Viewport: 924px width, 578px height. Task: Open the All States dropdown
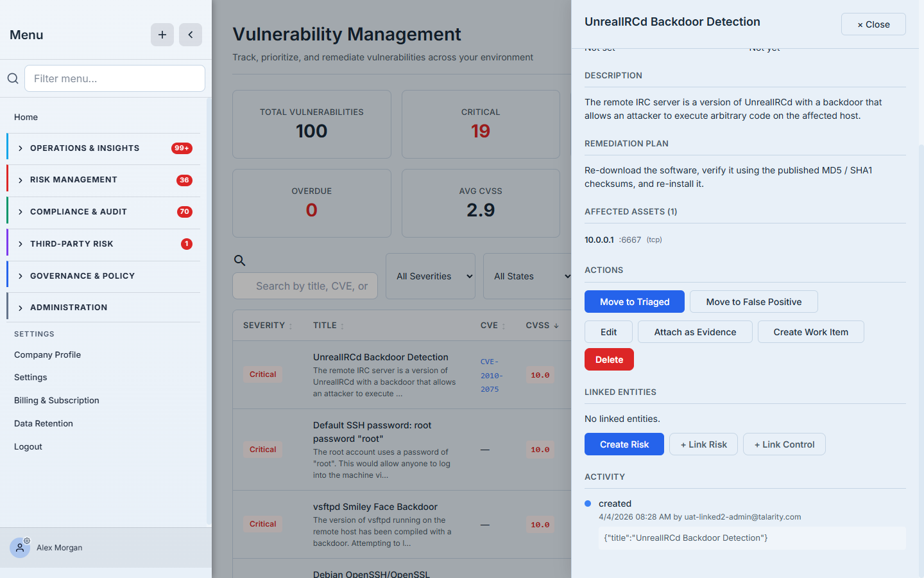(x=527, y=276)
